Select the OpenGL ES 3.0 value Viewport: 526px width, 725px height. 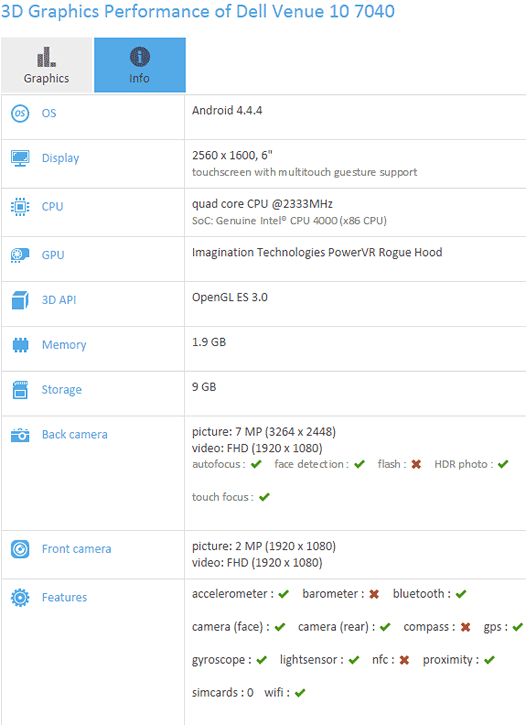(230, 297)
